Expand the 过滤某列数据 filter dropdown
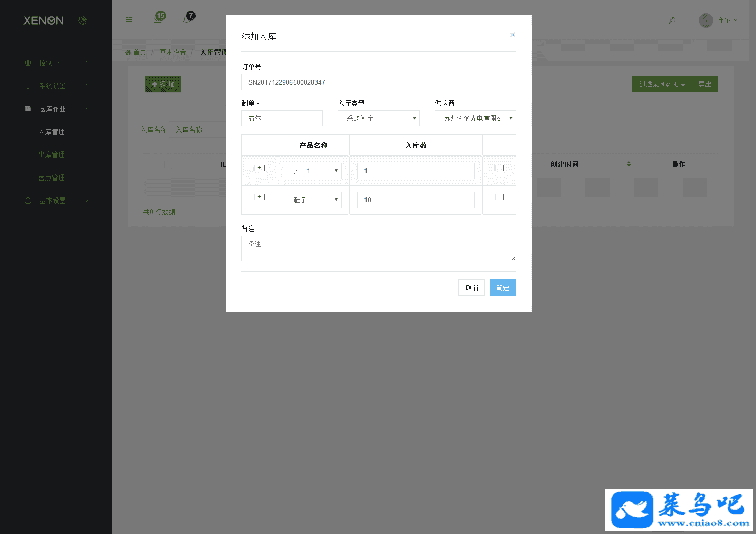Viewport: 756px width, 534px height. click(662, 84)
